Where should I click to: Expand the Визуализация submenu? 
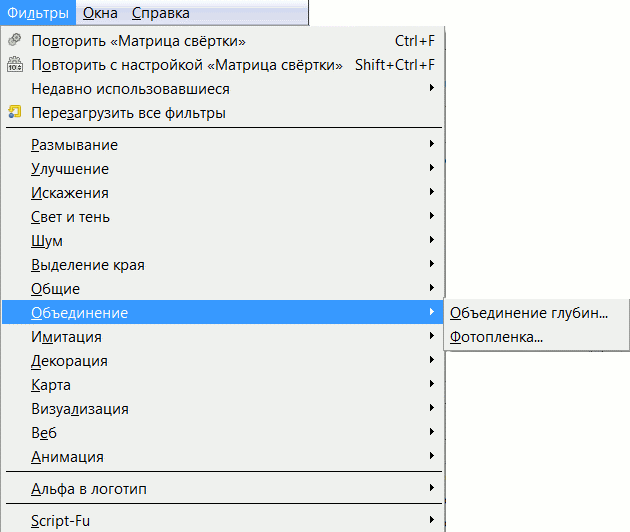pos(80,409)
